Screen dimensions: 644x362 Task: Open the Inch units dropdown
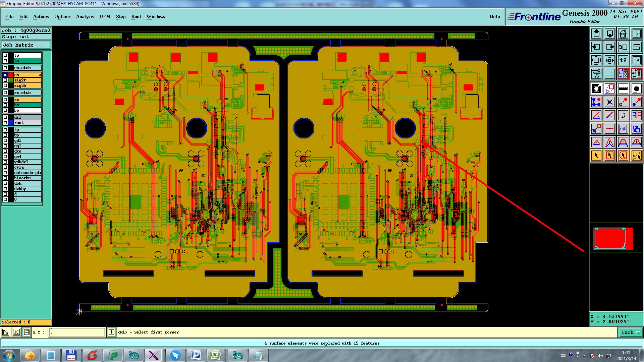point(631,332)
